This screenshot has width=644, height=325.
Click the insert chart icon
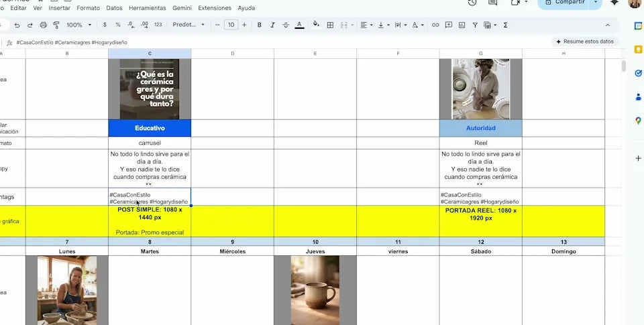(x=462, y=25)
